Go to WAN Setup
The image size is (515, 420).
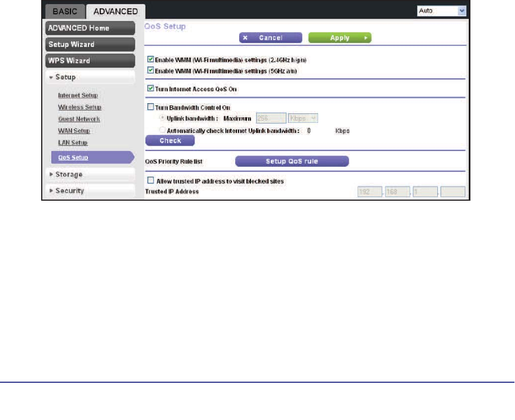74,131
